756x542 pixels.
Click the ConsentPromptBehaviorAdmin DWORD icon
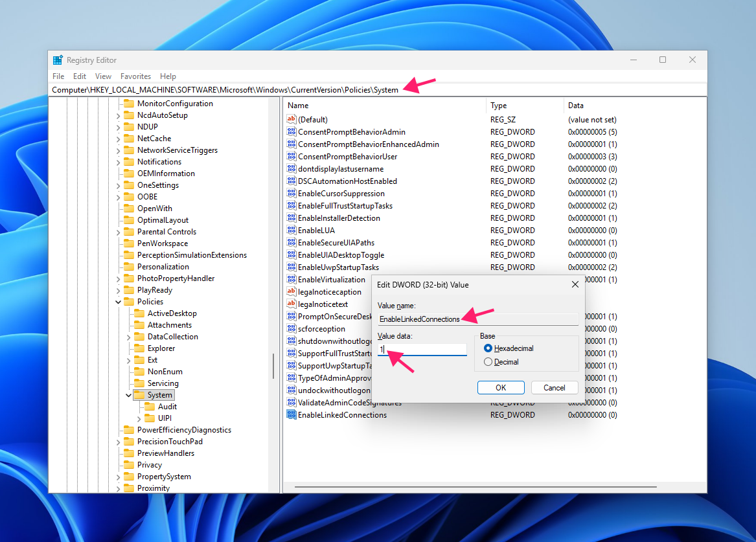coord(292,131)
